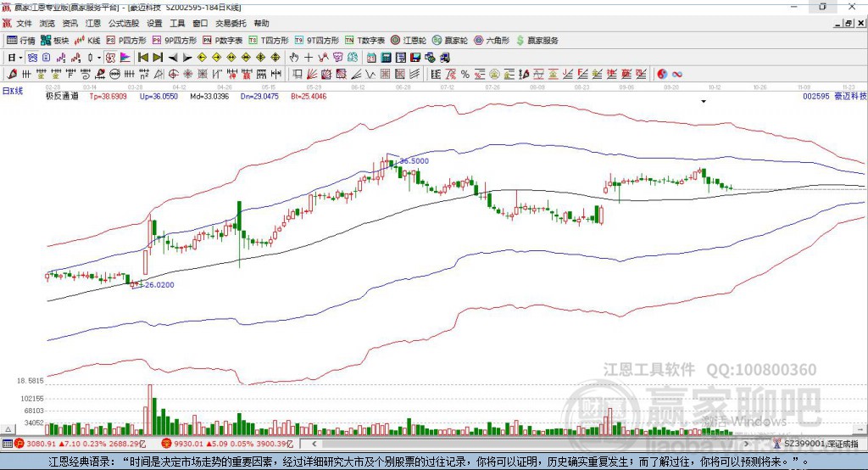The height and width of the screenshot is (470, 868).
Task: Jump to the first bar icon
Action: point(142,58)
